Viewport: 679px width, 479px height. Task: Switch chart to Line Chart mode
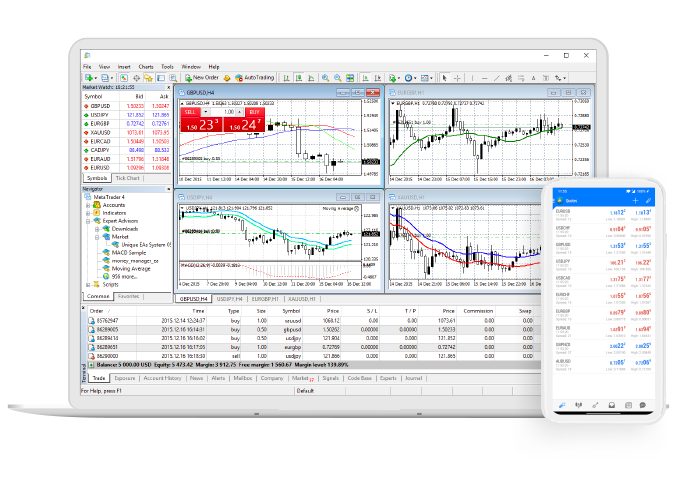click(311, 78)
